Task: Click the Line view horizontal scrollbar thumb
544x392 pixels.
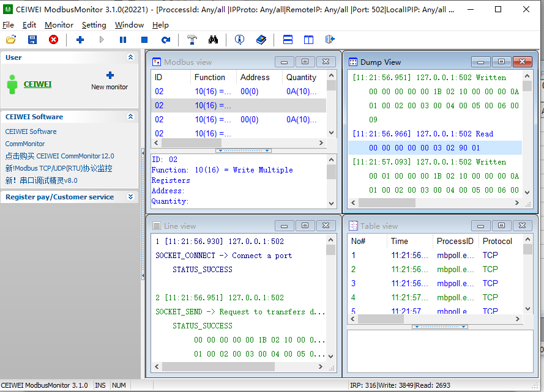Action: [218, 366]
